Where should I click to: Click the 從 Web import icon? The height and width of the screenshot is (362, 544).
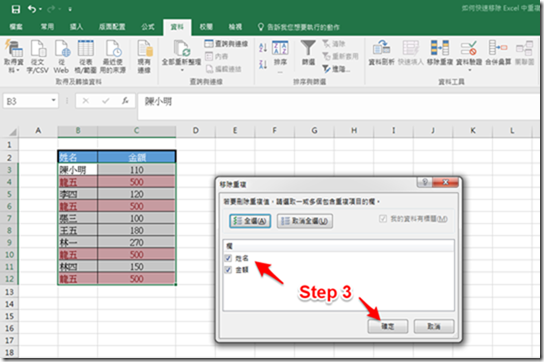click(61, 56)
